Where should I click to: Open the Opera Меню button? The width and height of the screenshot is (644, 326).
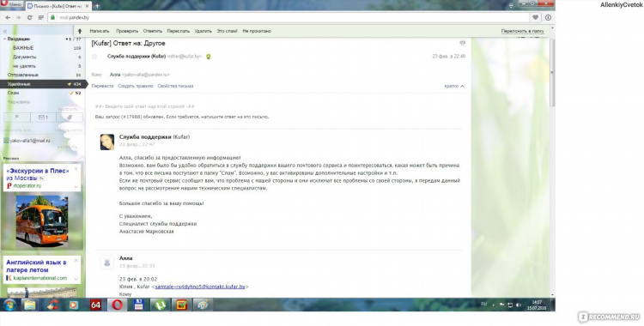pyautogui.click(x=11, y=4)
